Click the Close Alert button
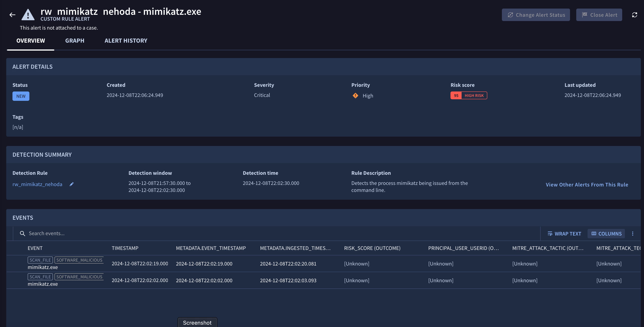The height and width of the screenshot is (327, 644). click(599, 15)
